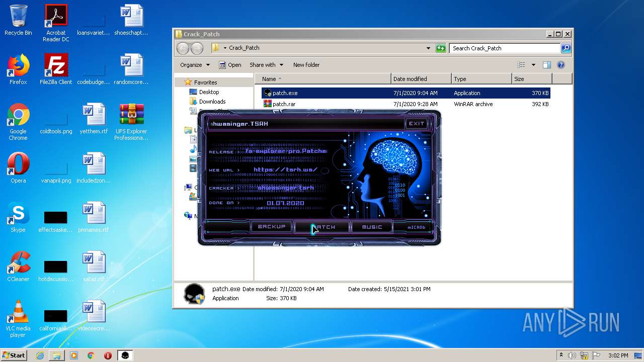
Task: Click the skull patcher taskbar button
Action: 125,355
